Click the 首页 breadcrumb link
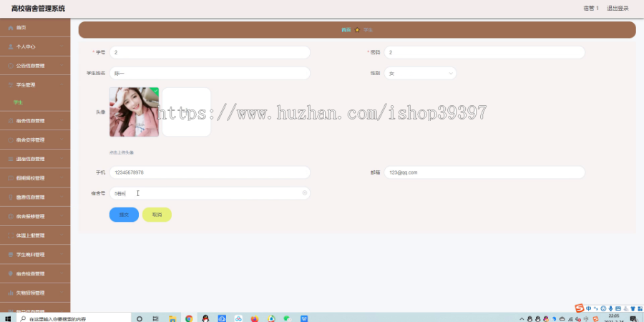The image size is (644, 322). [x=346, y=30]
